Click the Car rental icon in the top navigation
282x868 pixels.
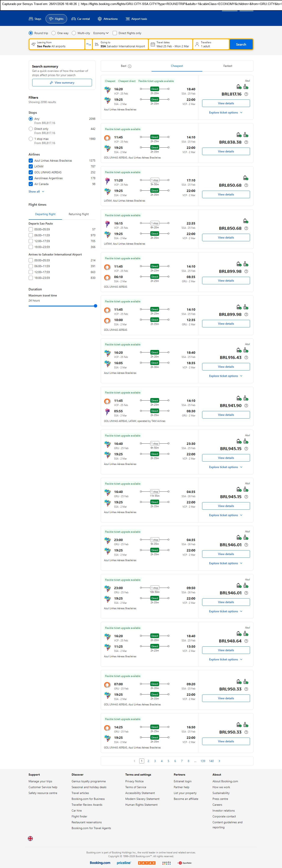tap(73, 19)
